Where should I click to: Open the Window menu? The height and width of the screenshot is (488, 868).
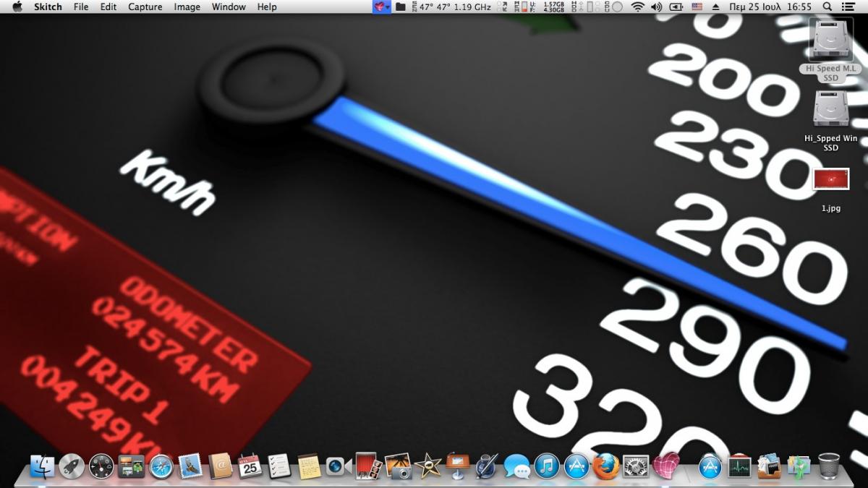coord(229,7)
